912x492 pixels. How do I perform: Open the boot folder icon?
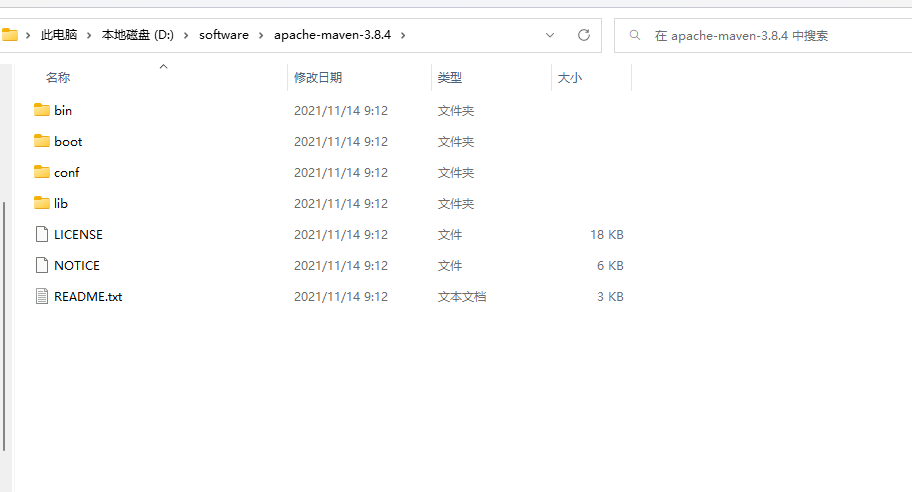41,141
